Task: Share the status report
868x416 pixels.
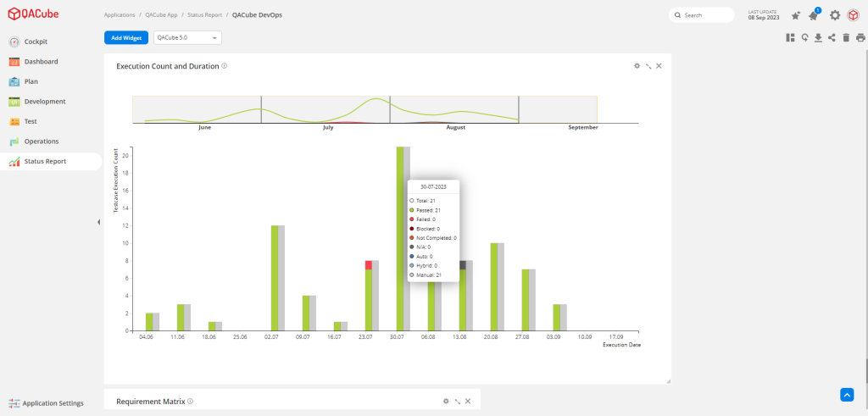Action: tap(832, 37)
